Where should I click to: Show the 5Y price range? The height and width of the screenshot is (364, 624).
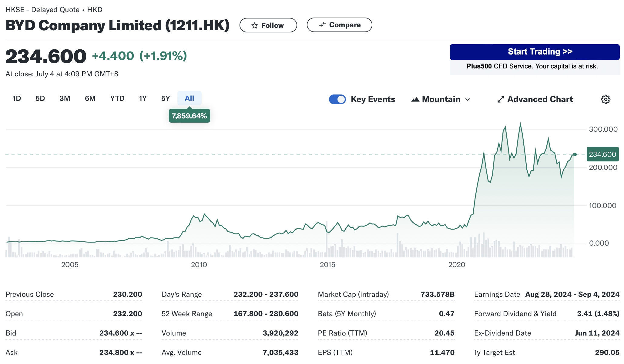(166, 98)
